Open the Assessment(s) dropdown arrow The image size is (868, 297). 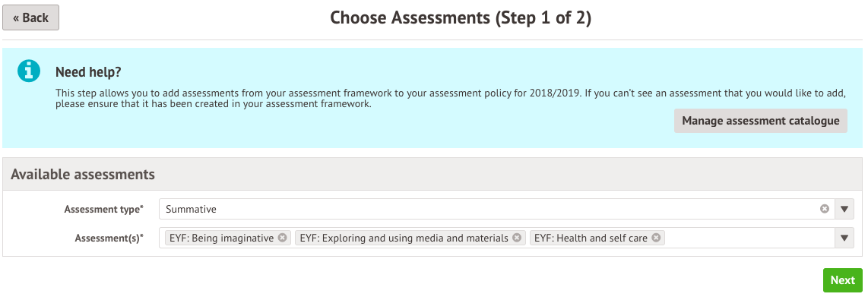pyautogui.click(x=844, y=238)
